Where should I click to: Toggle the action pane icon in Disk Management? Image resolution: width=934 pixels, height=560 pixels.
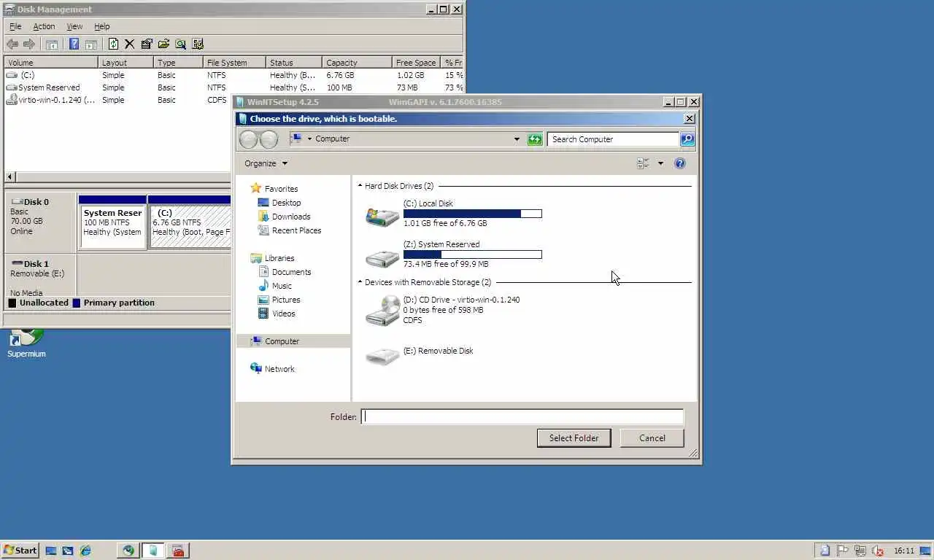[91, 44]
